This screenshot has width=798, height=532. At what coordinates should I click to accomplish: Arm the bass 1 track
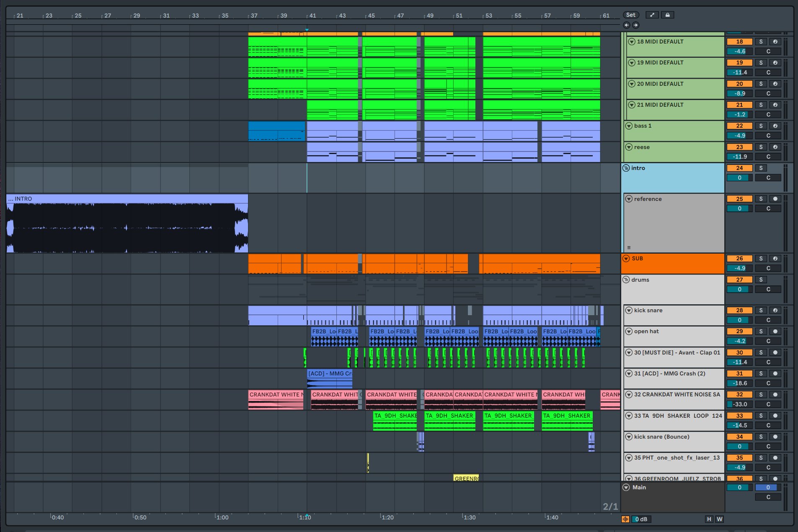[775, 126]
